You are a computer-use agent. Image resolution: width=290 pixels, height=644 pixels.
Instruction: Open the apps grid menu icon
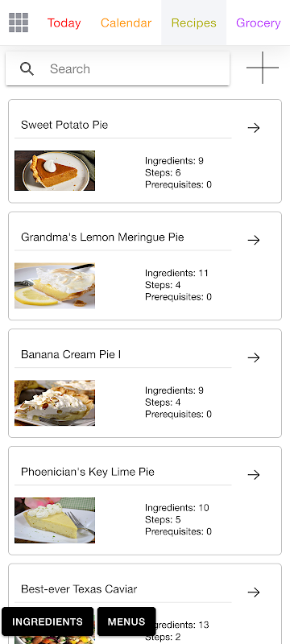pyautogui.click(x=19, y=23)
